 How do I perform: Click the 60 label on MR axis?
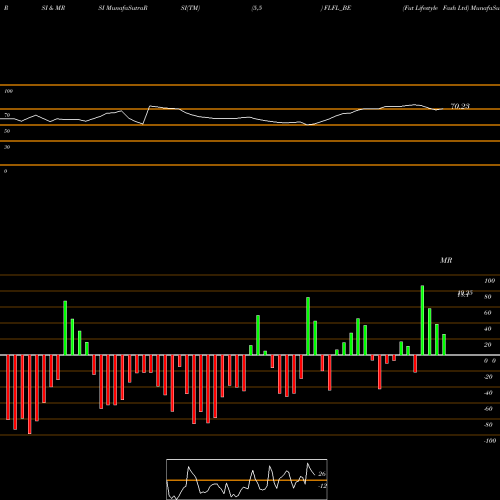[x=487, y=313]
